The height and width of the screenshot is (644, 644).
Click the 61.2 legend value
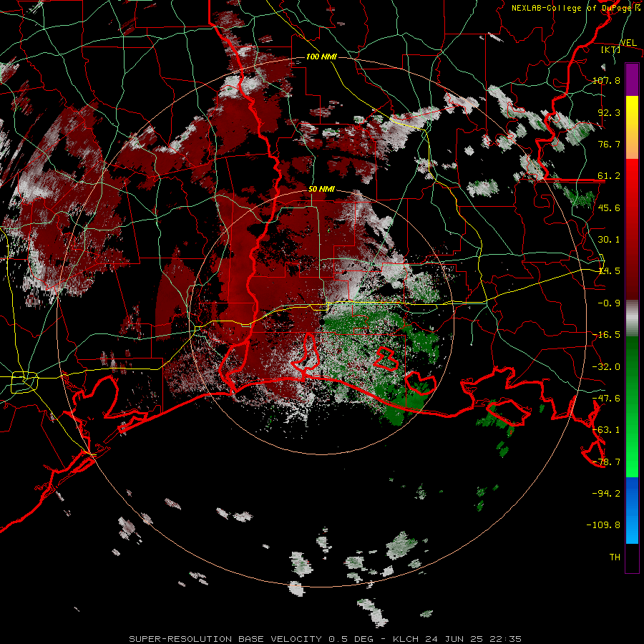click(609, 176)
